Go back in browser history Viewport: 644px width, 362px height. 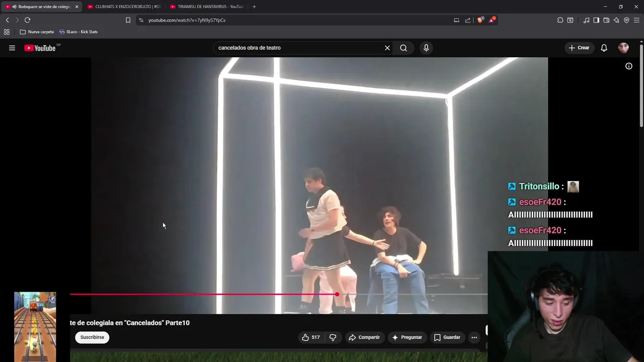pos(7,20)
